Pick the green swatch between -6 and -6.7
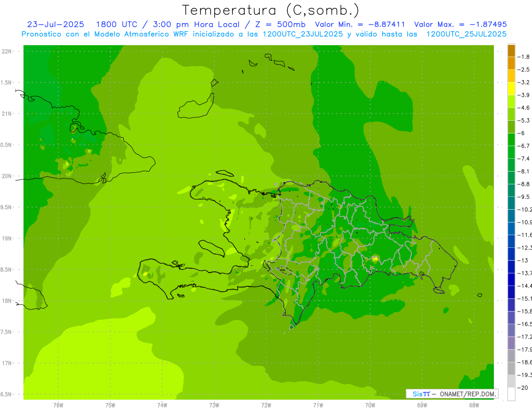Viewport: 532px width, 411px height. [x=511, y=140]
